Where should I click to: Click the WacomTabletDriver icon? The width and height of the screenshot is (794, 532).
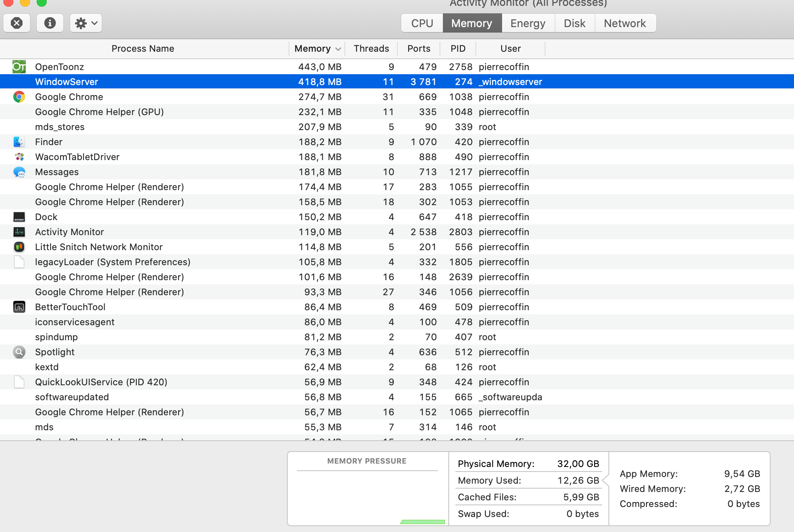[x=19, y=157]
